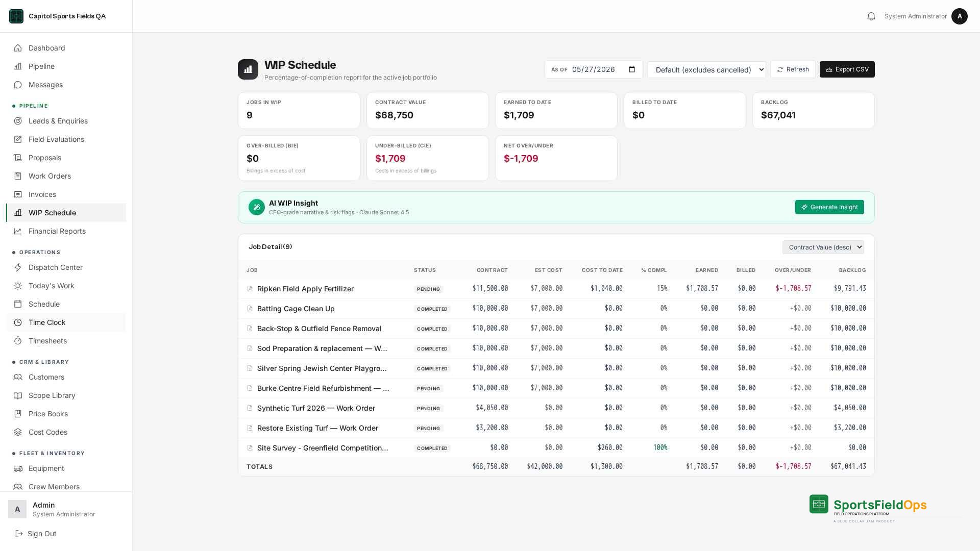Image resolution: width=980 pixels, height=551 pixels.
Task: Open Financial Reports from the sidebar
Action: [x=66, y=231]
